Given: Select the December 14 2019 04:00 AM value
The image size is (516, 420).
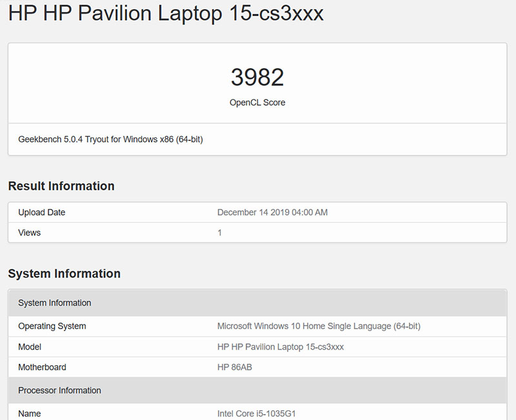Looking at the screenshot, I should pos(272,213).
